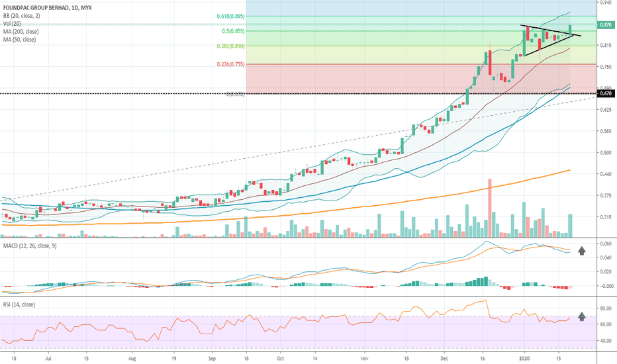The image size is (617, 364).
Task: Click the 0.870 current price tag
Action: (x=606, y=24)
